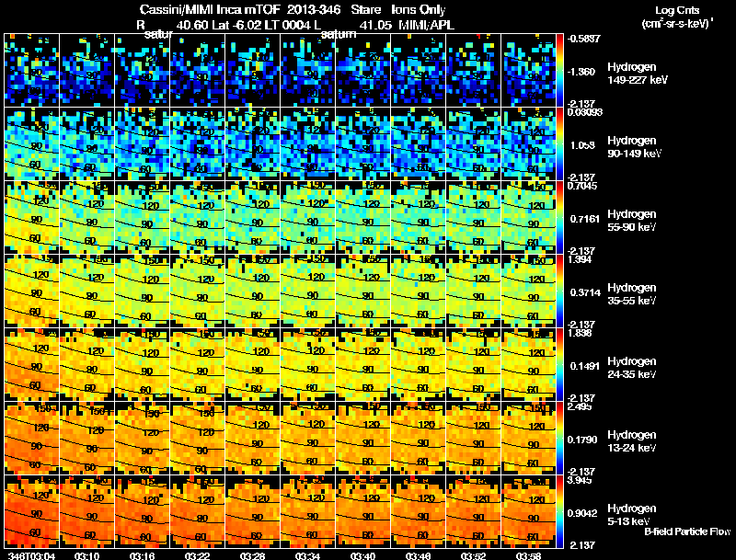Select the color bar beside the 149-227 keV row
736x560 pixels.
pos(559,70)
